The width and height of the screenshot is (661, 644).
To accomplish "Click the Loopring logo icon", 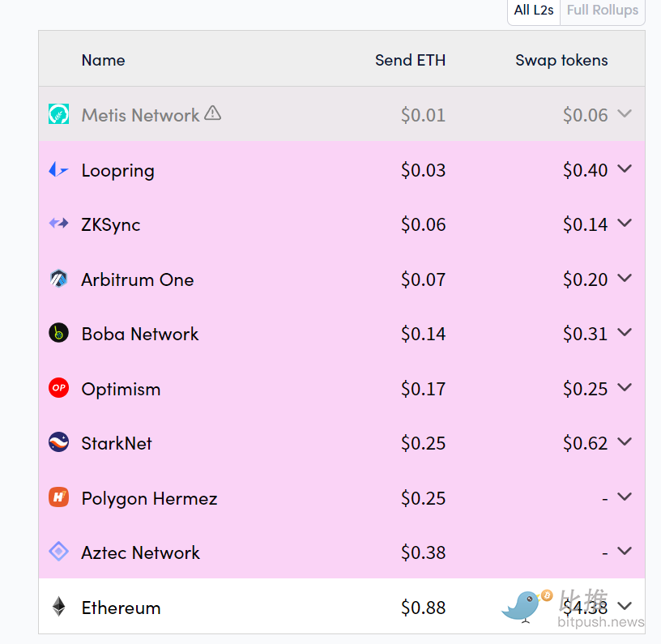I will [58, 170].
